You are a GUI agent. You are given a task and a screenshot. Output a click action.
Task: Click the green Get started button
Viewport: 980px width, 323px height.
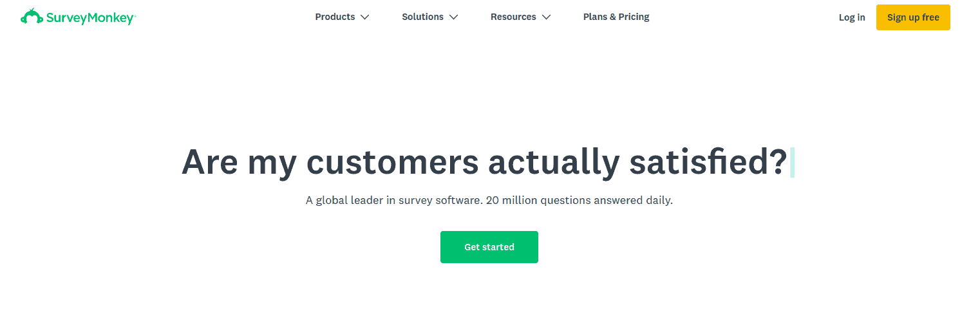pos(489,247)
